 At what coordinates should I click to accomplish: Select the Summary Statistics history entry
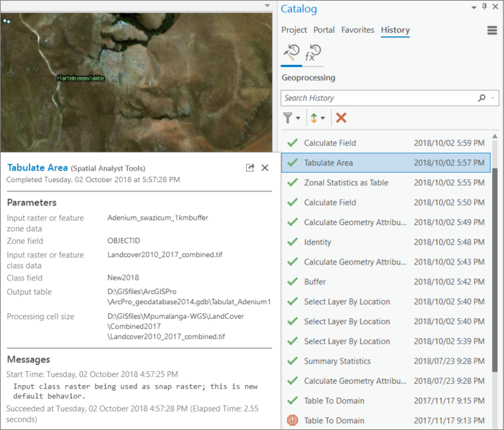pyautogui.click(x=386, y=361)
